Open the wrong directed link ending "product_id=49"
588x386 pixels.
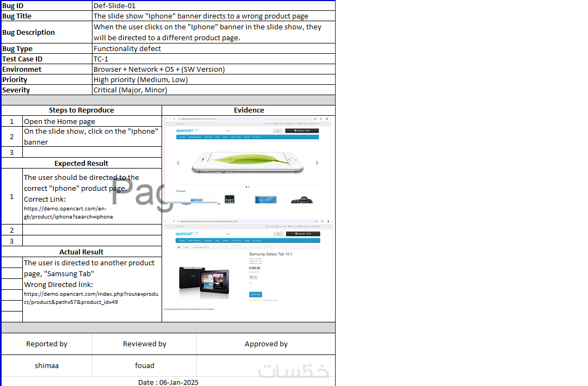91,298
